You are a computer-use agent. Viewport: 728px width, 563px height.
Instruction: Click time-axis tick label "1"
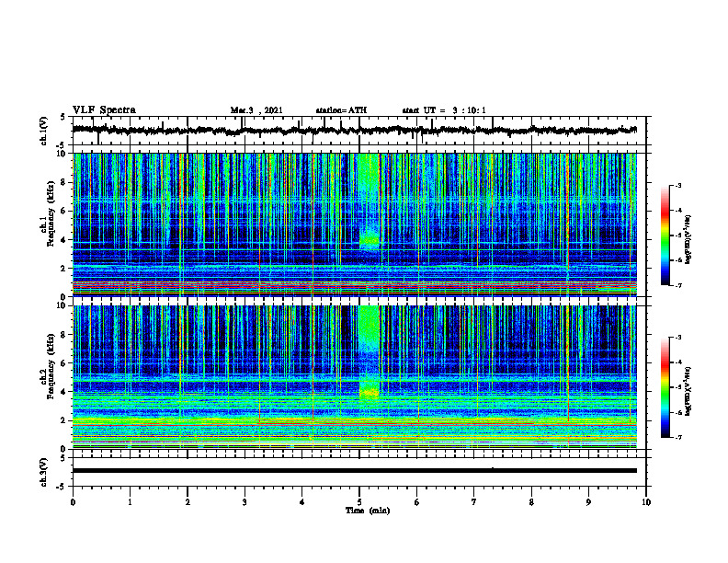(x=130, y=502)
